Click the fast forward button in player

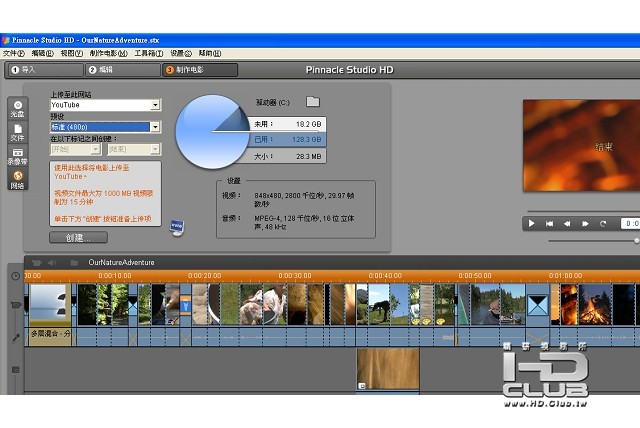coord(585,224)
